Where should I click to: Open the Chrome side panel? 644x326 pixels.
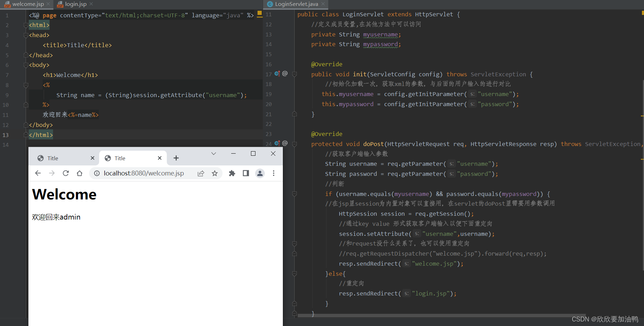pyautogui.click(x=246, y=173)
